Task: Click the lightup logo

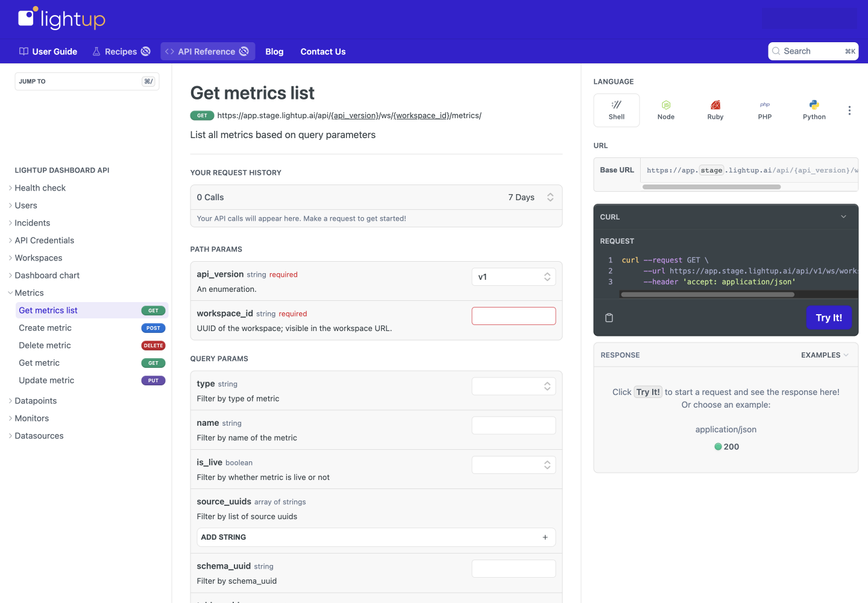Action: pos(61,19)
